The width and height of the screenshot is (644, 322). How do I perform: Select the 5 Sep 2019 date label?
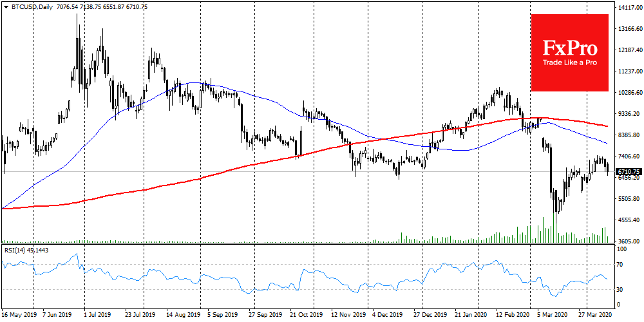coord(222,316)
